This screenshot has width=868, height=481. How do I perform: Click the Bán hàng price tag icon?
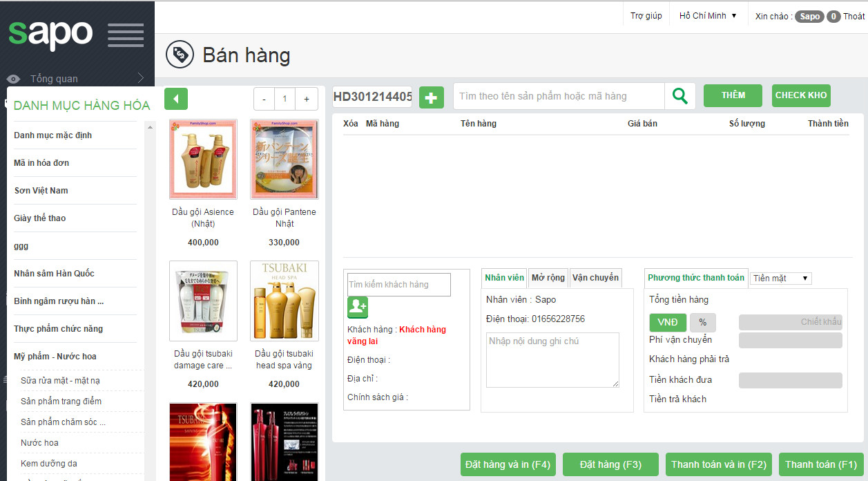(180, 55)
